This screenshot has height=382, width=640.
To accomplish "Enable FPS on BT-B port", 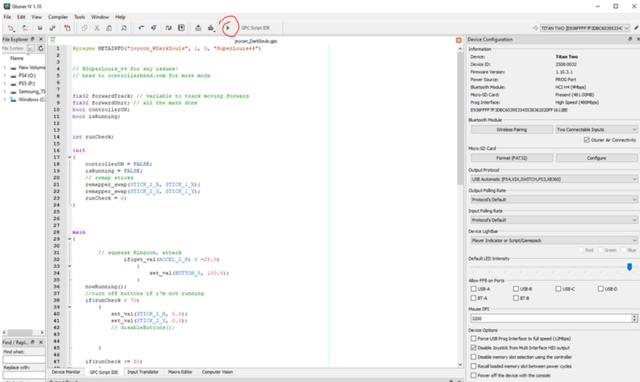I will pyautogui.click(x=516, y=298).
